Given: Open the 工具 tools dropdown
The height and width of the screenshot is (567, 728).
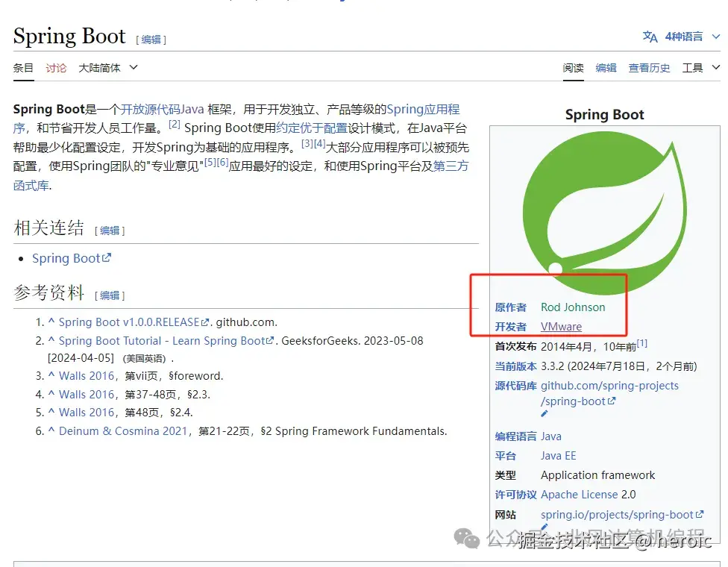Looking at the screenshot, I should 701,68.
